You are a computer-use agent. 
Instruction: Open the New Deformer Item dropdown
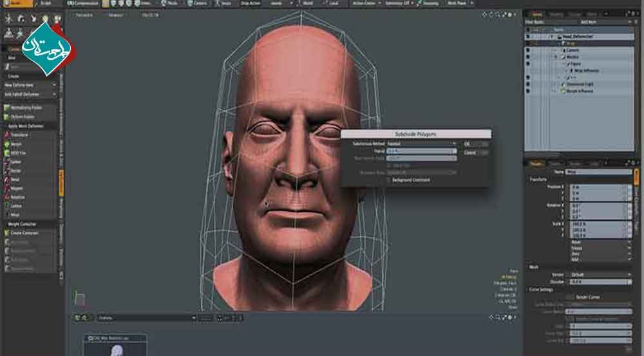pyautogui.click(x=30, y=85)
